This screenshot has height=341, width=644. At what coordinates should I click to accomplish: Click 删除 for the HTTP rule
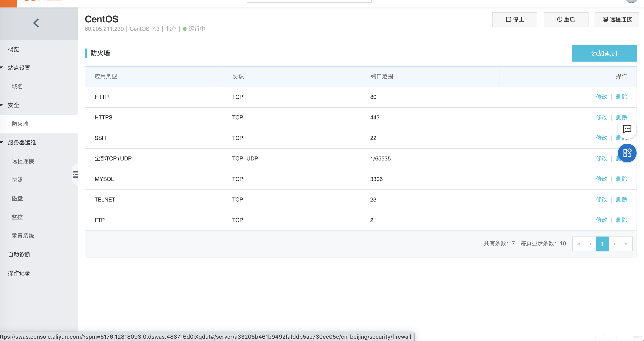[x=621, y=97]
